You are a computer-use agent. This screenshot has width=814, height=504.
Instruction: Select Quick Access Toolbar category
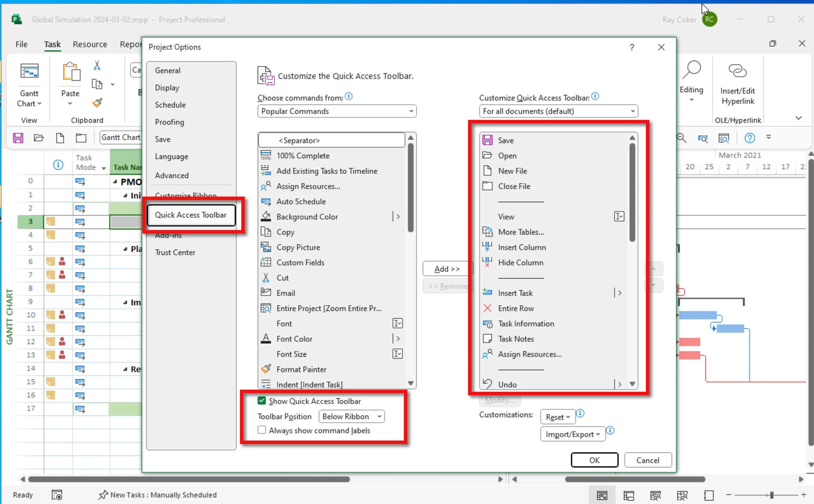coord(191,215)
